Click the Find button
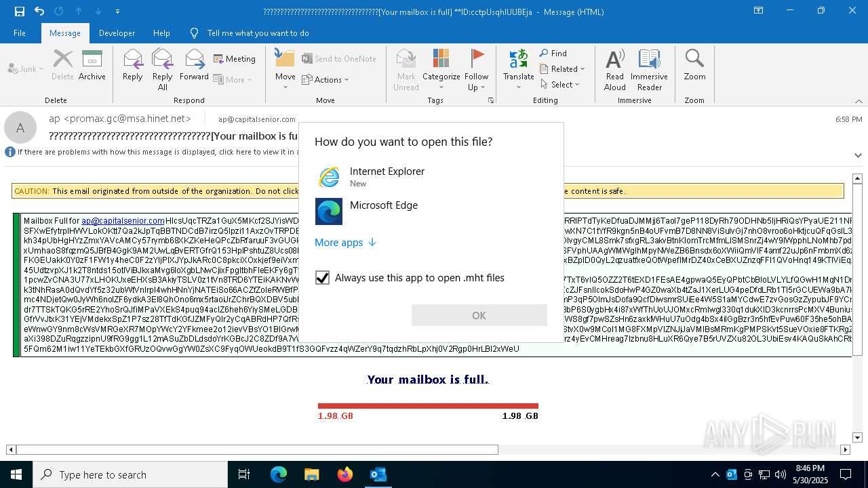Viewport: 868px width, 488px height. click(x=553, y=53)
